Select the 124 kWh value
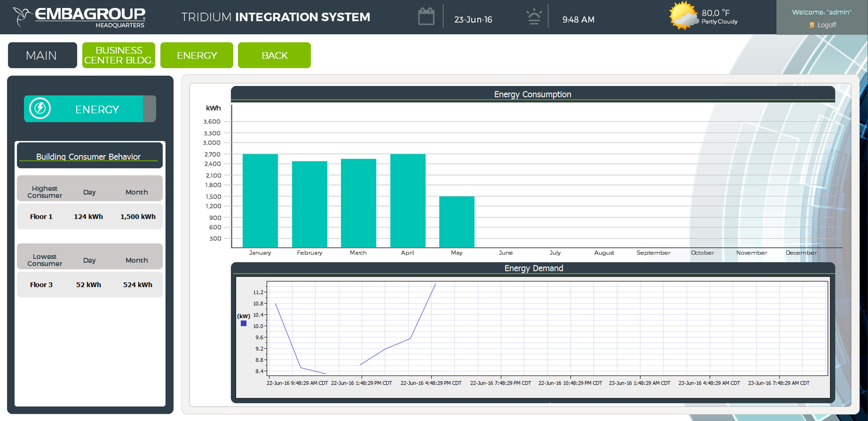 (88, 216)
